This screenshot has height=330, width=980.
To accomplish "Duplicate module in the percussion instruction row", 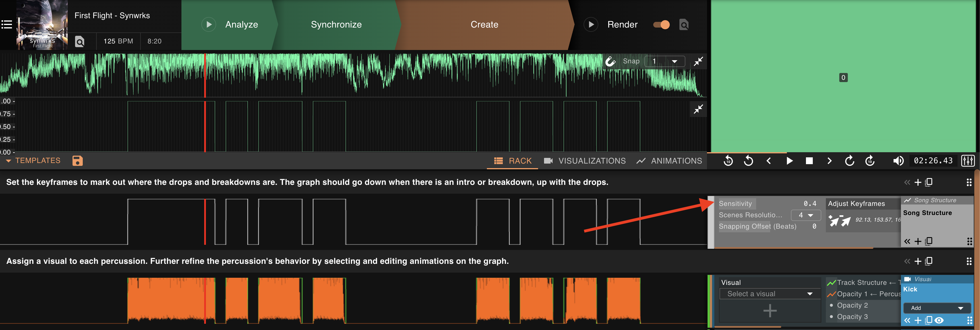I will click(x=929, y=261).
